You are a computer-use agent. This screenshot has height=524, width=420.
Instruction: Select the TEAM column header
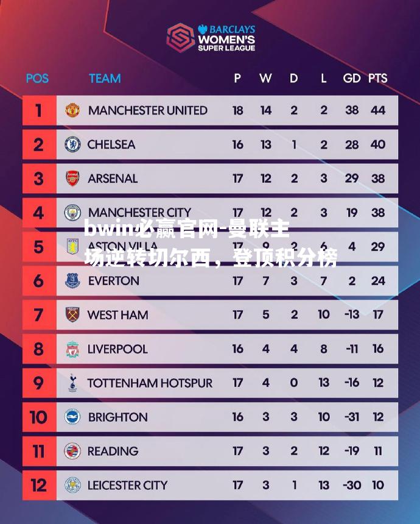(x=105, y=78)
